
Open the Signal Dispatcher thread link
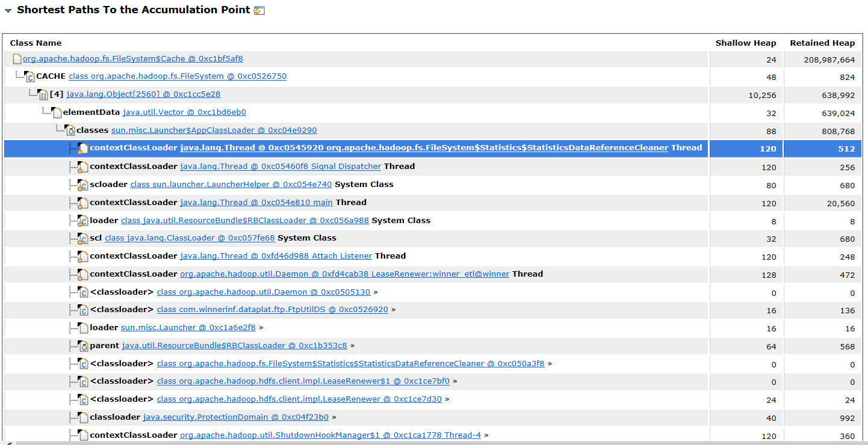point(281,167)
